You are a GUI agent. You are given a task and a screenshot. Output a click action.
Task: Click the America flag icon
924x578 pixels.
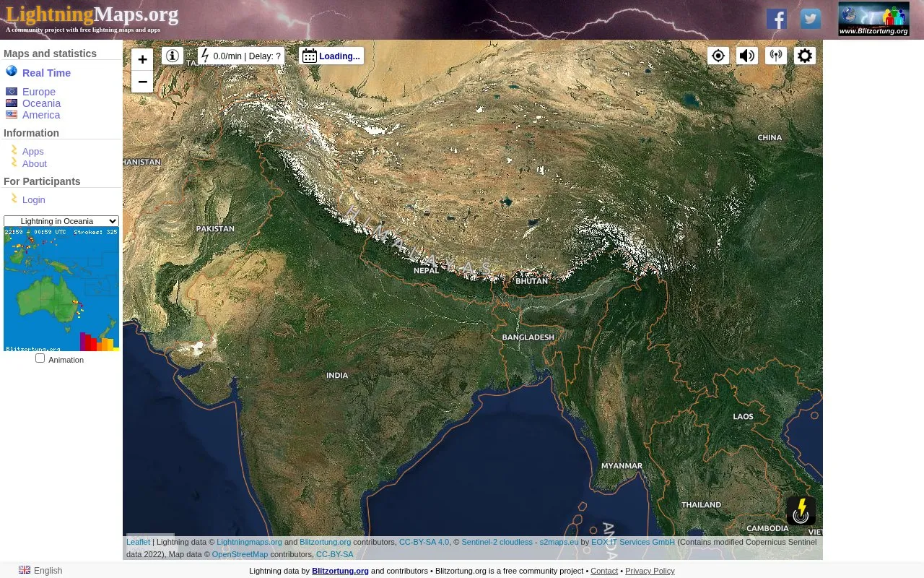click(x=12, y=115)
